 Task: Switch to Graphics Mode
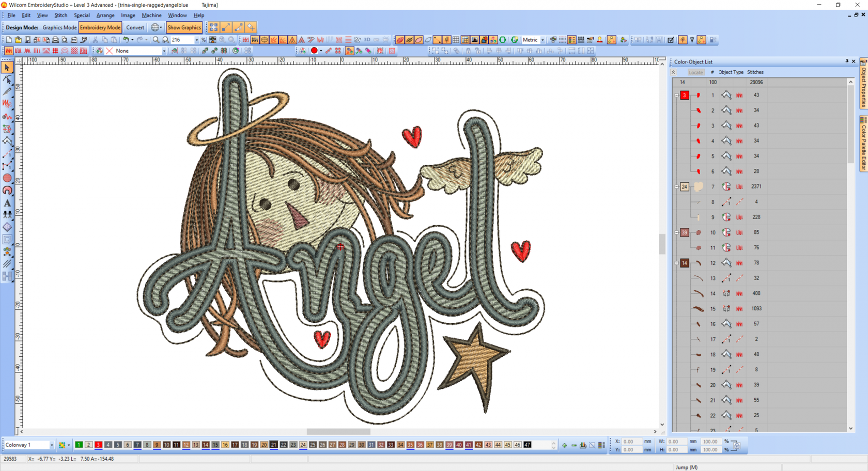59,27
